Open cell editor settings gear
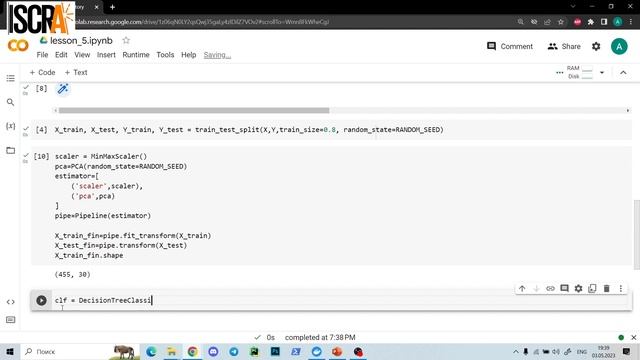This screenshot has width=640, height=360. pyautogui.click(x=578, y=289)
